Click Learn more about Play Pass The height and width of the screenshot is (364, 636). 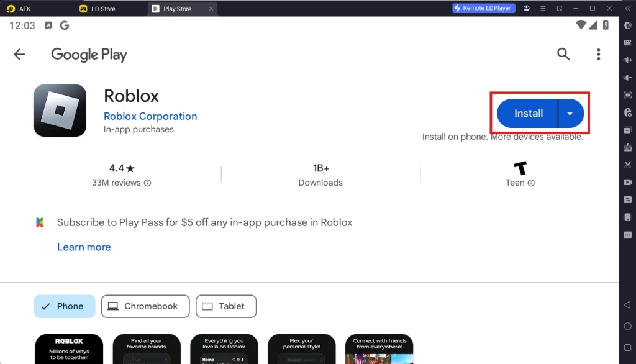point(84,247)
